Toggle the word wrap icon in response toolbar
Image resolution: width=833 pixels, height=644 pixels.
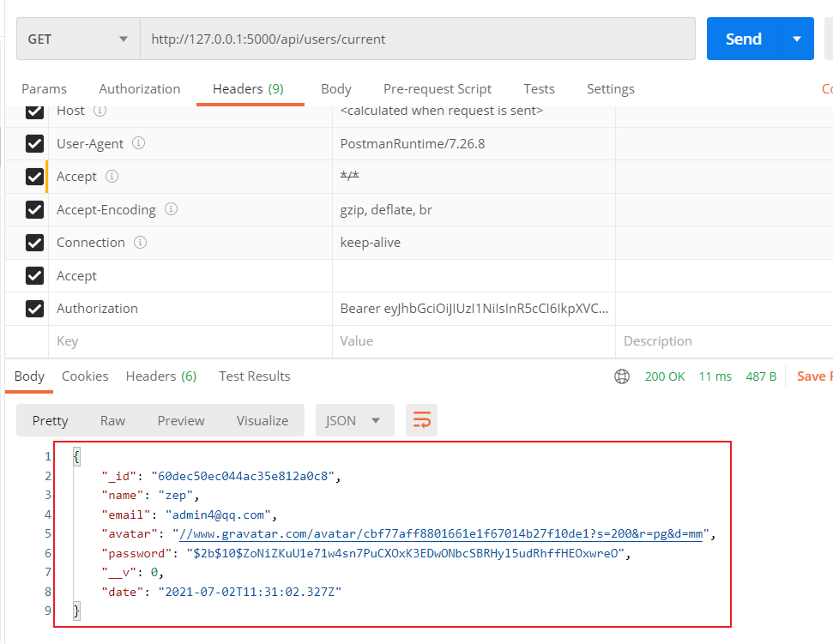click(x=421, y=420)
